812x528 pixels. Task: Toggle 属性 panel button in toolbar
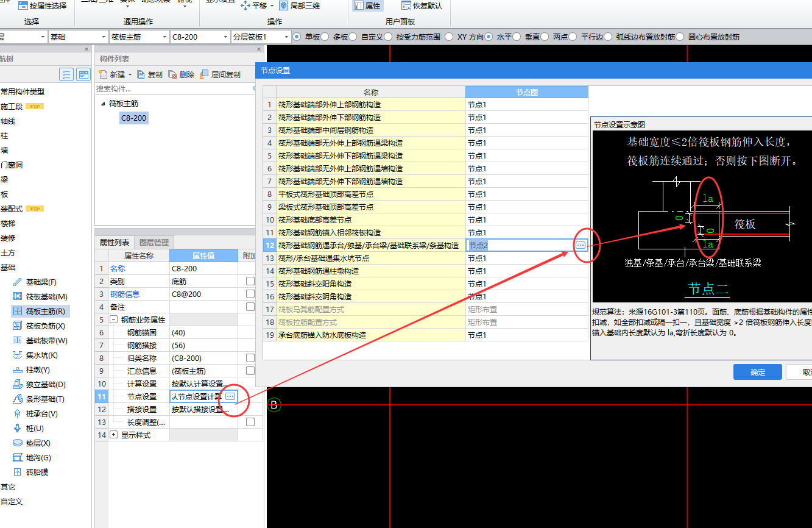pos(367,5)
